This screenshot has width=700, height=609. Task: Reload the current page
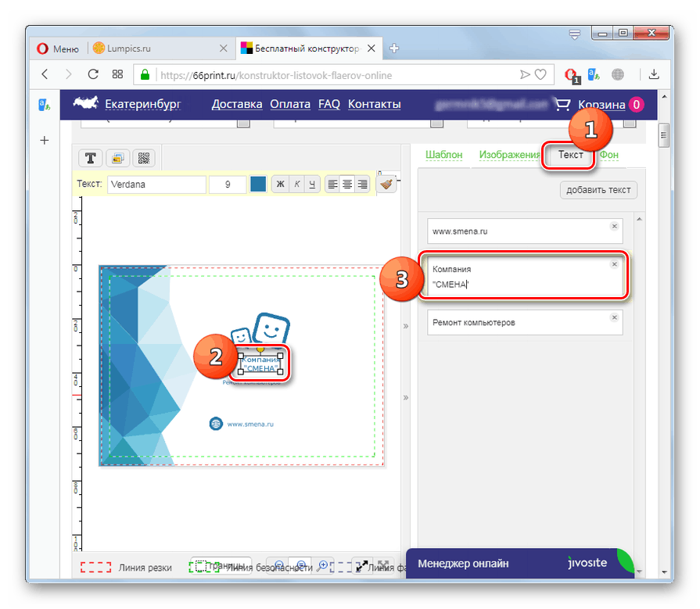coord(93,74)
